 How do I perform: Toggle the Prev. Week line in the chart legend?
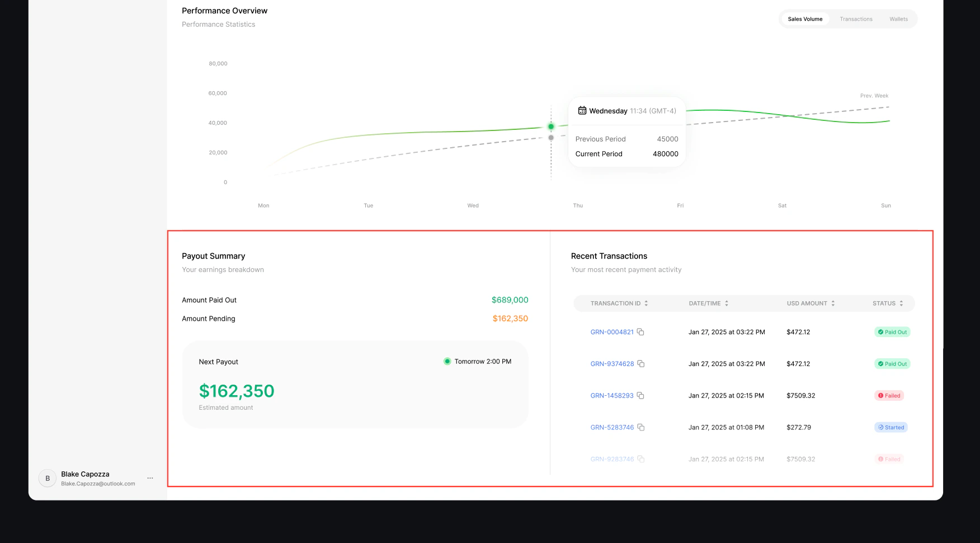point(874,95)
